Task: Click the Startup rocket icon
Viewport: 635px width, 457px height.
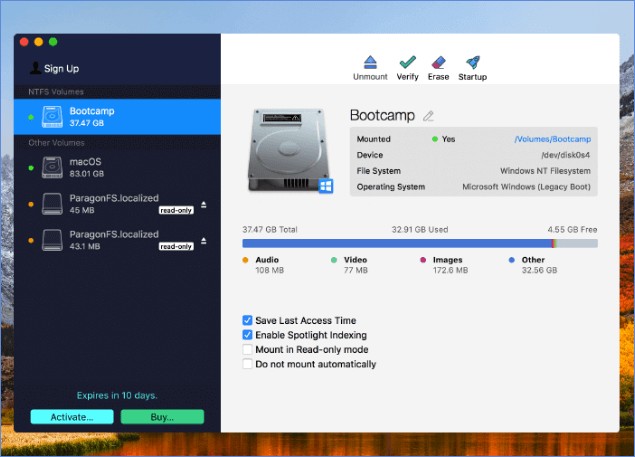Action: [473, 62]
